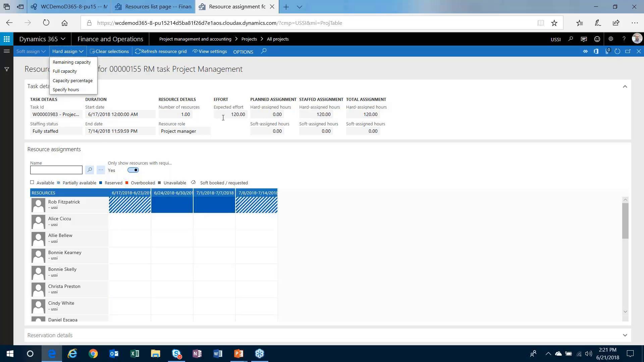Click the search magnifier next to OPTIONS
Screen dimensions: 644x362
coord(264,51)
